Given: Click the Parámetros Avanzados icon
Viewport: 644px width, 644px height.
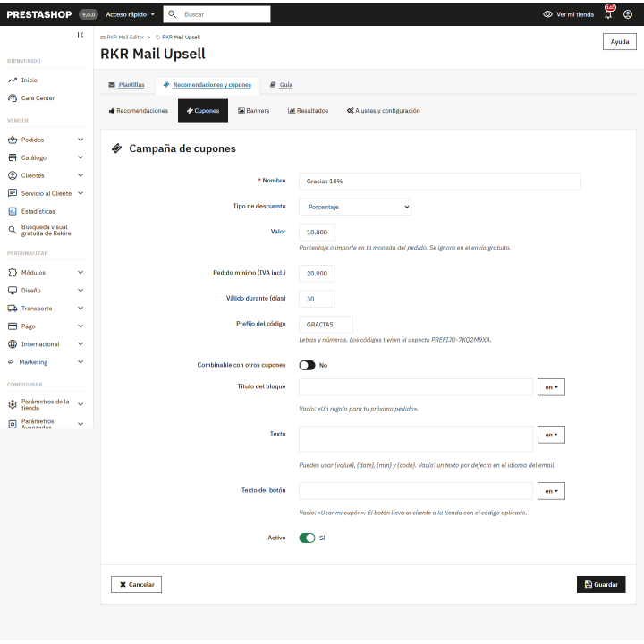Looking at the screenshot, I should coord(13,424).
